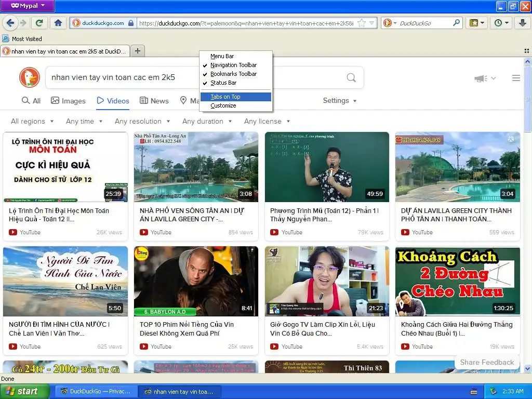Toggle Tabs on Top option
Screen dimensions: 532x399
click(236, 97)
